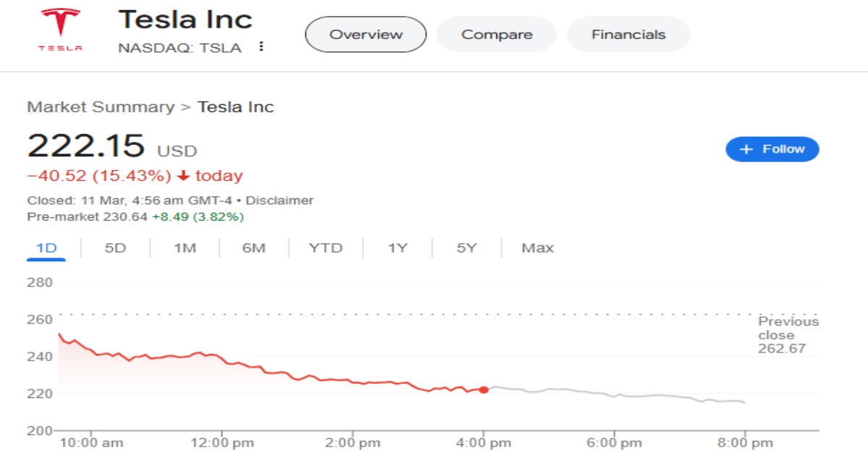Switch chart to 1Y range
868x456 pixels.
click(397, 248)
